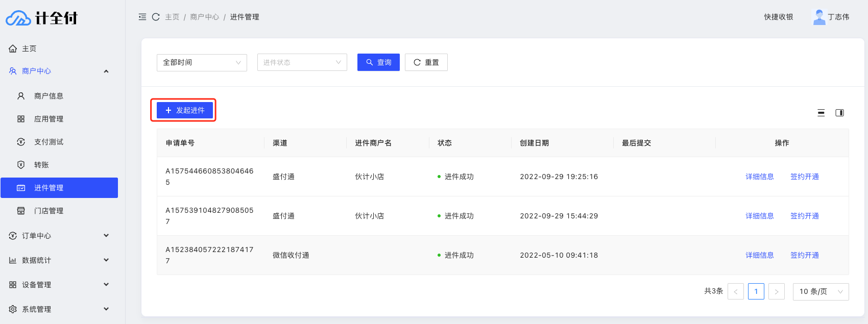Viewport: 868px width, 324px height.
Task: Go to previous page arrow
Action: [x=736, y=291]
